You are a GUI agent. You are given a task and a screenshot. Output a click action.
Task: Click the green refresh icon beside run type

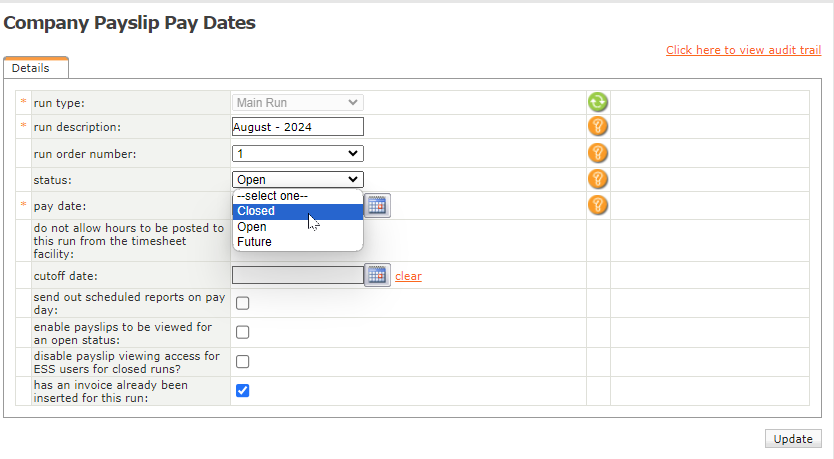click(597, 102)
